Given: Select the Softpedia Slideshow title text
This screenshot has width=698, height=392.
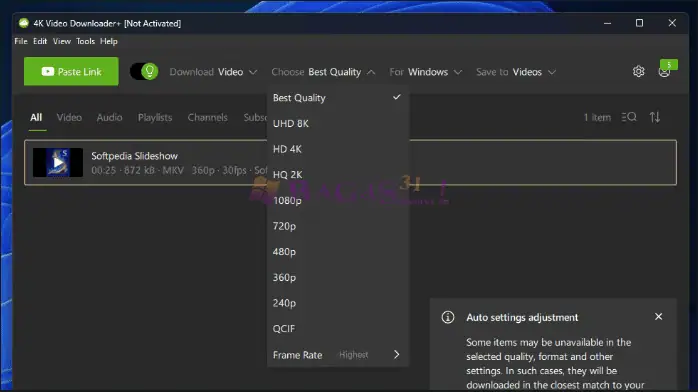Looking at the screenshot, I should point(134,156).
